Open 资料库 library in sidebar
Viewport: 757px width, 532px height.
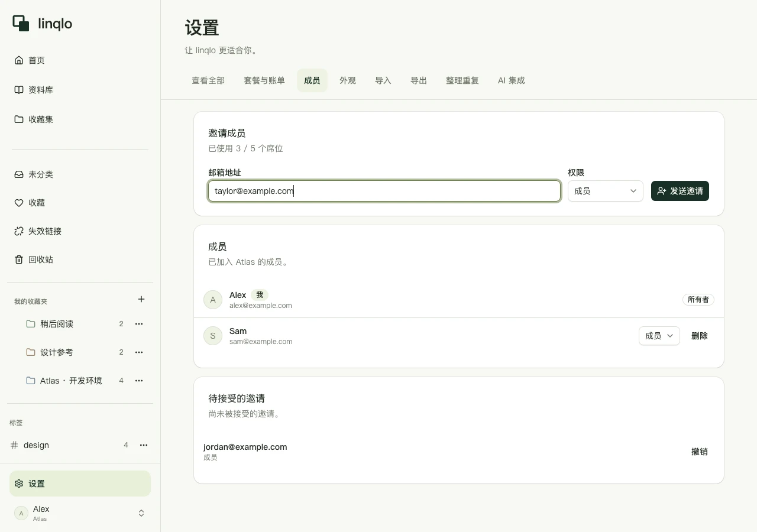[x=80, y=90]
